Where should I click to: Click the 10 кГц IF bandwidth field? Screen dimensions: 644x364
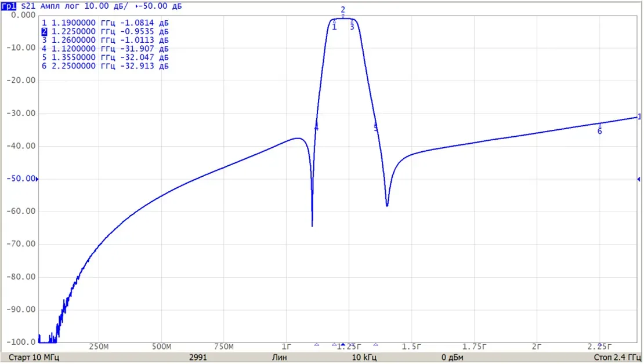pyautogui.click(x=364, y=358)
